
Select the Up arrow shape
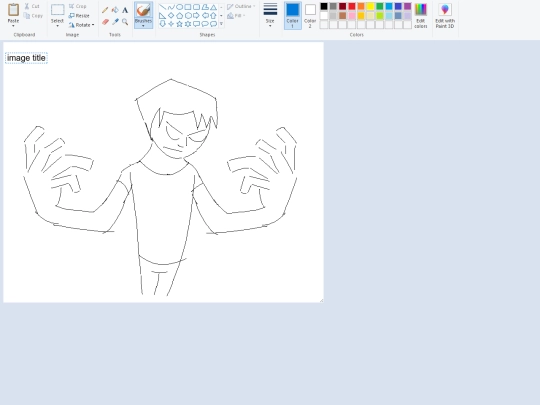click(x=214, y=15)
